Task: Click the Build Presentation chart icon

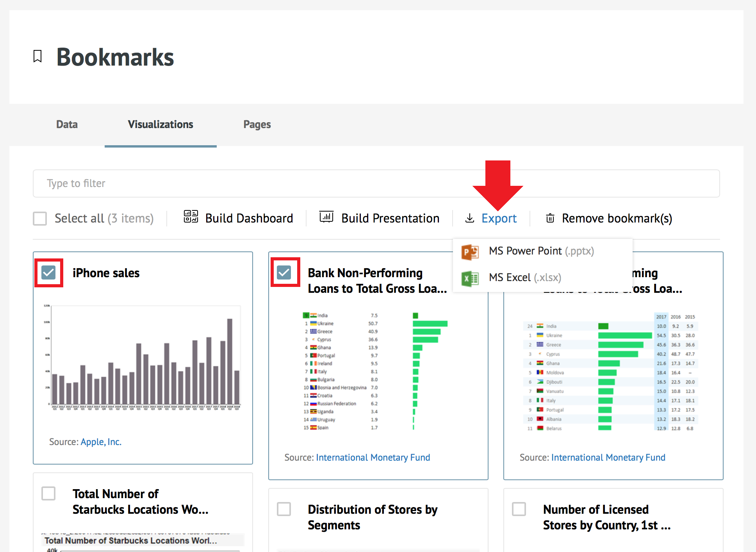Action: click(x=326, y=216)
